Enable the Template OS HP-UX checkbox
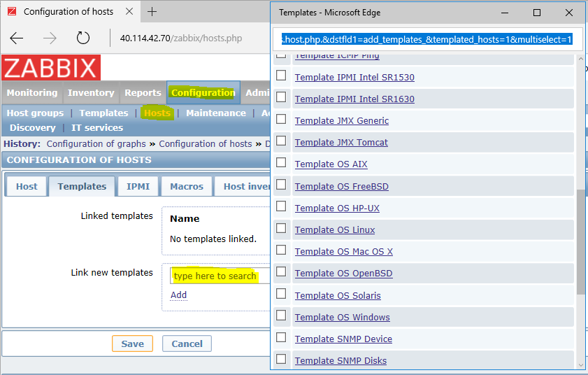 (x=281, y=206)
